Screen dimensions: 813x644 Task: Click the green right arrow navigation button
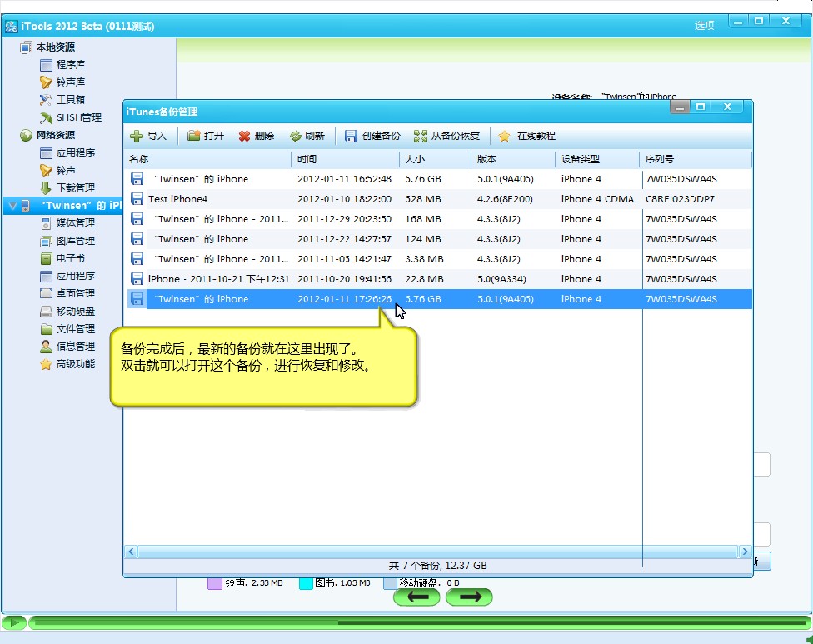tap(469, 597)
